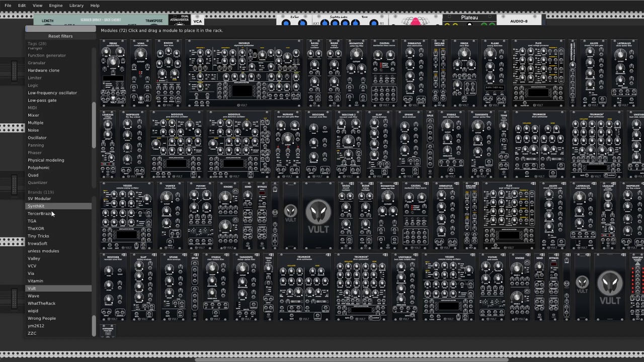644x362 pixels.
Task: Click the horizontal scrollbar at window bottom
Action: [351, 359]
